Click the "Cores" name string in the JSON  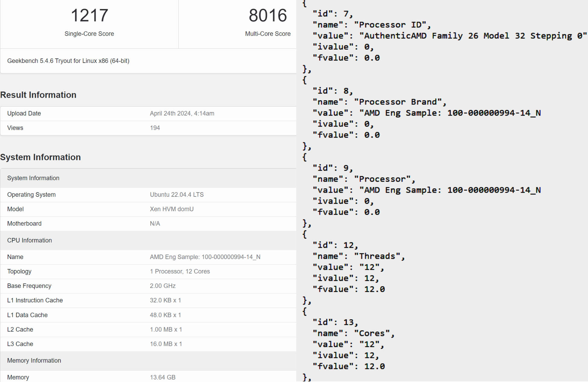tap(374, 333)
